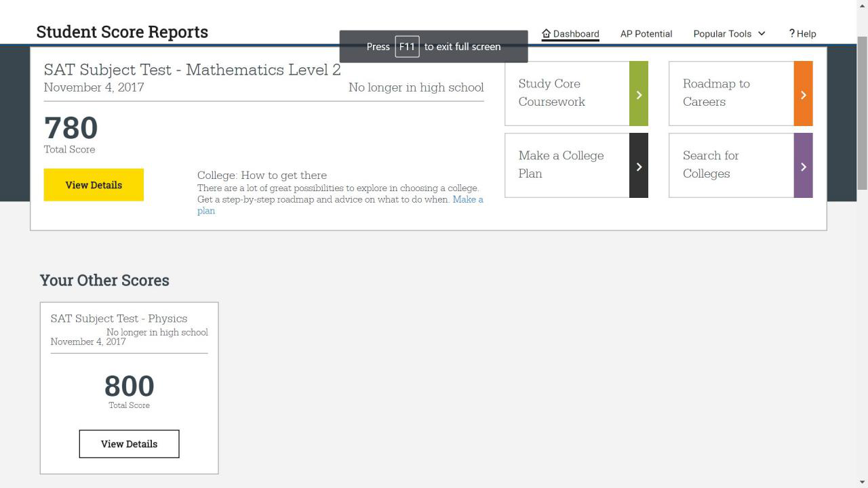868x488 pixels.
Task: Open the Dashboard tab
Action: [x=570, y=34]
